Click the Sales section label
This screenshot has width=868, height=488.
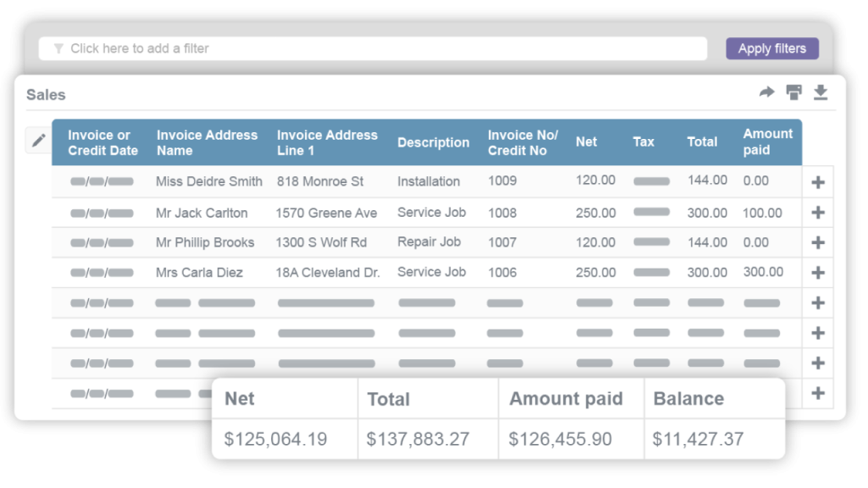click(x=45, y=95)
